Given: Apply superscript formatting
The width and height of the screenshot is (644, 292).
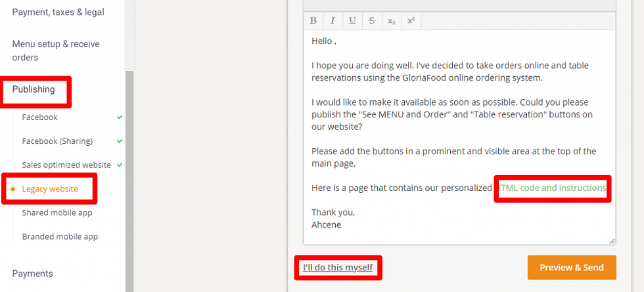Looking at the screenshot, I should pyautogui.click(x=411, y=20).
